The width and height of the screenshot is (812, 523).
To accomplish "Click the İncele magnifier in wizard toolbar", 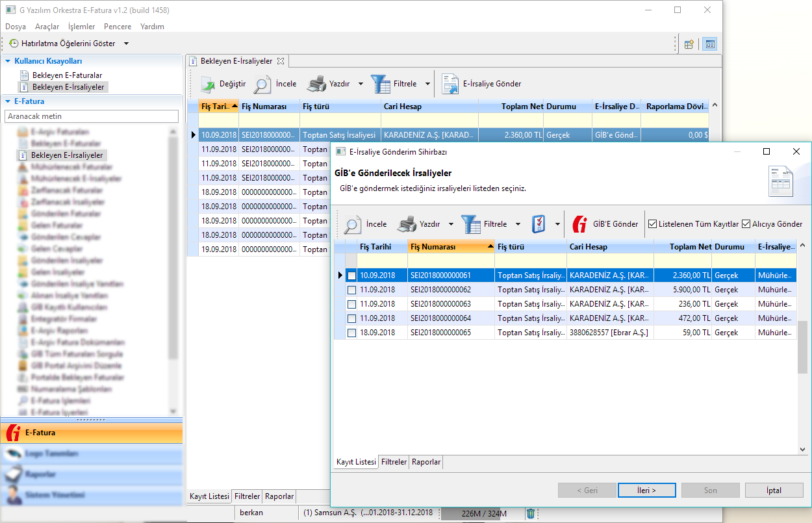I will click(x=353, y=224).
